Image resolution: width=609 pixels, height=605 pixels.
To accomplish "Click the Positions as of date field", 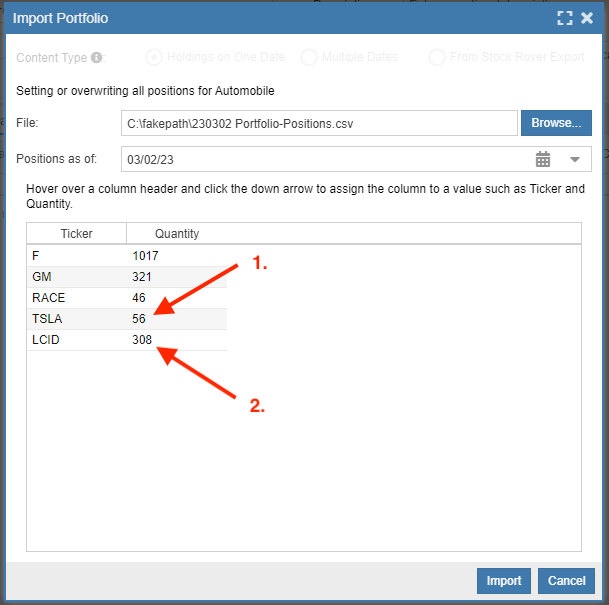I will pyautogui.click(x=326, y=159).
